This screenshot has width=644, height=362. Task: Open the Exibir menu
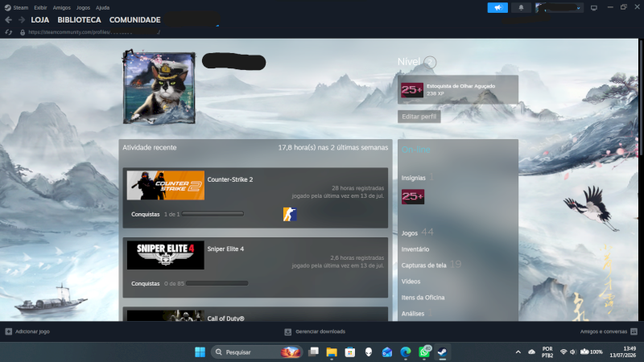coord(40,7)
